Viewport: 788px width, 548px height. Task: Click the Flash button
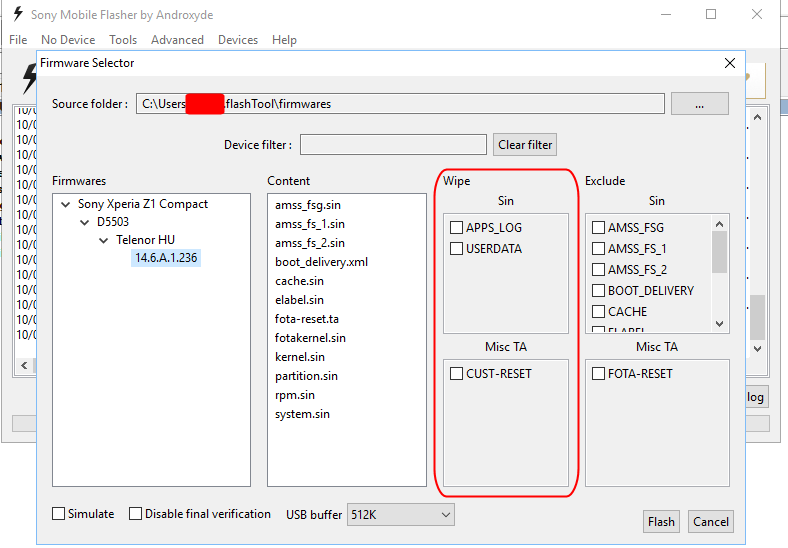661,522
